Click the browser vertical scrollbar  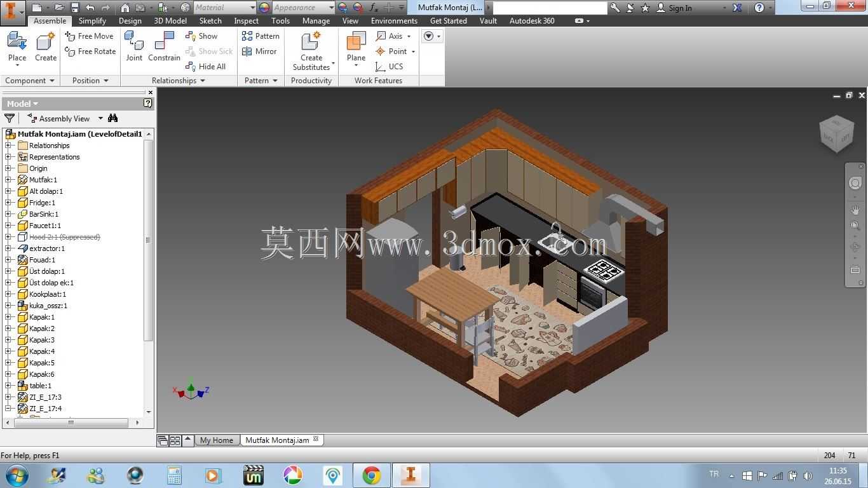coord(149,241)
